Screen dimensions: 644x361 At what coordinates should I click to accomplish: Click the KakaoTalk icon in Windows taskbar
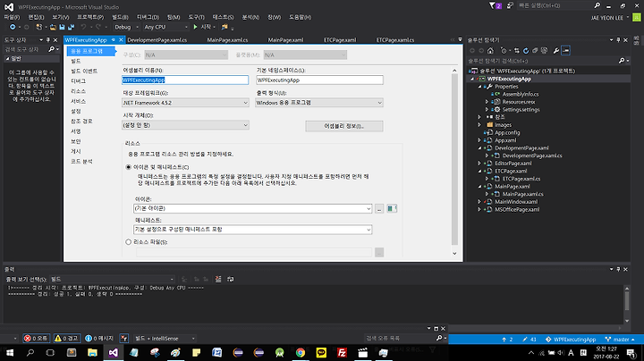[321, 352]
